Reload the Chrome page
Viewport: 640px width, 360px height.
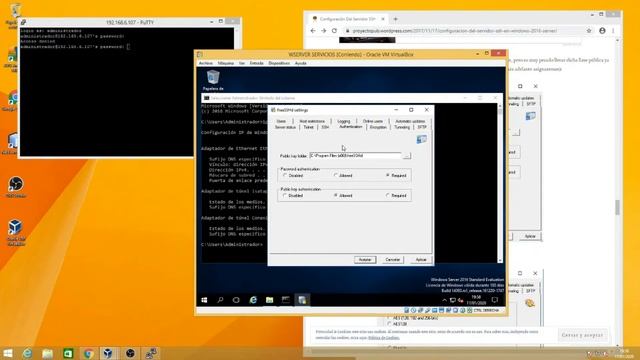click(x=334, y=31)
